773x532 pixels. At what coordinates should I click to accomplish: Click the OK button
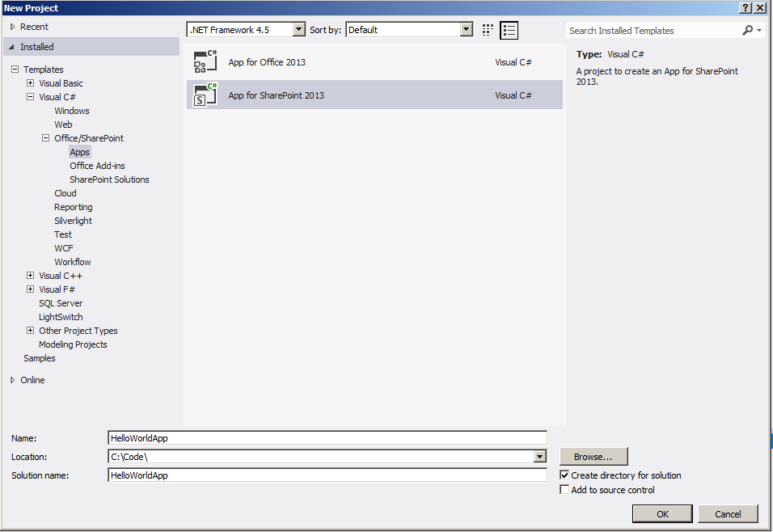coord(662,513)
